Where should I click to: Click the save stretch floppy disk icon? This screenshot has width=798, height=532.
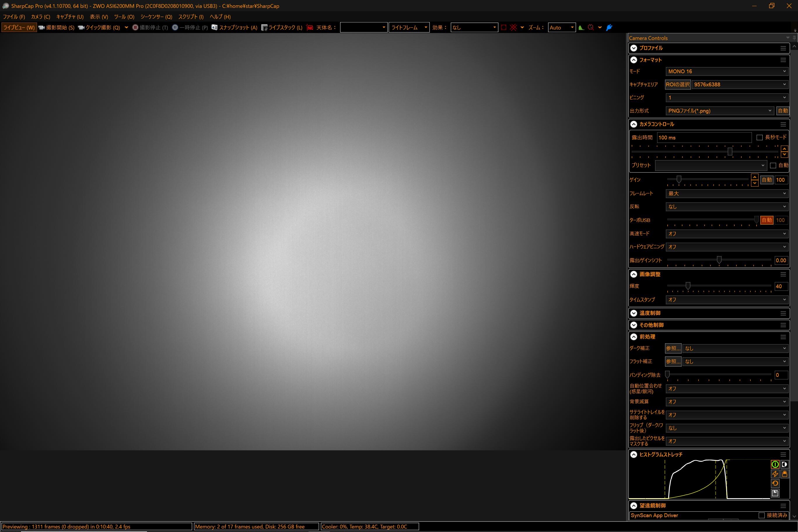tap(775, 493)
